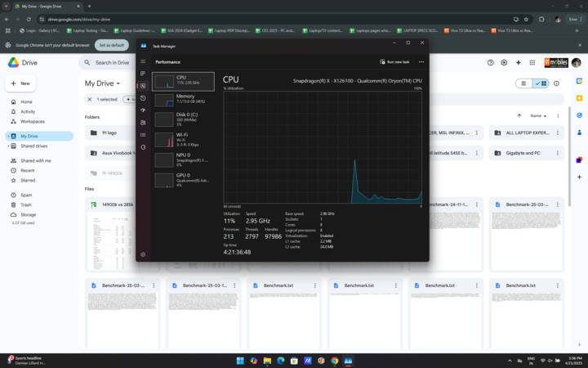Open Task Manager settings gear
The width and height of the screenshot is (588, 368).
143,254
